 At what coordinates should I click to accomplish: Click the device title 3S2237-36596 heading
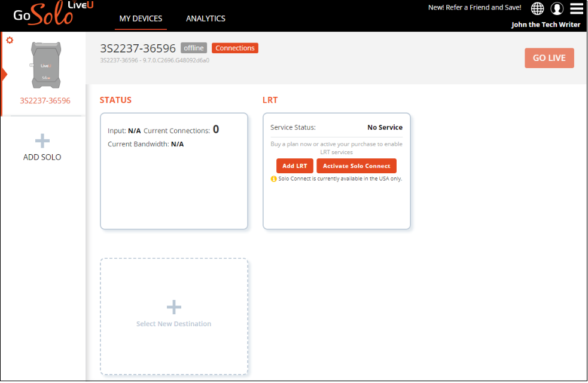(138, 48)
